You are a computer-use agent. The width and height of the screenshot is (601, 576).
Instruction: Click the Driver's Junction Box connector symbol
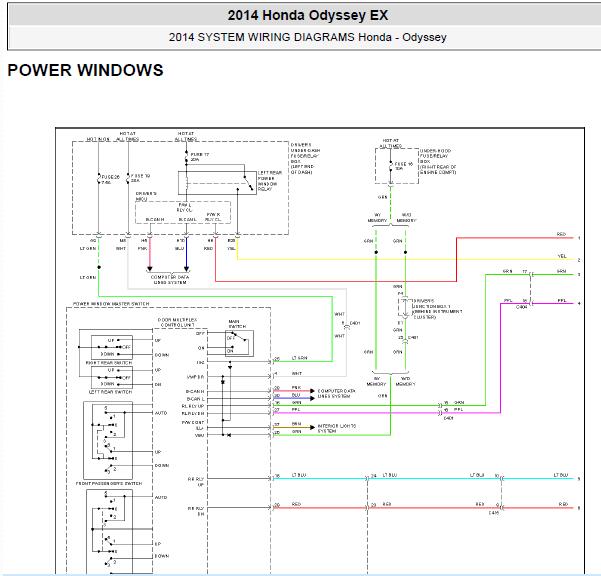[x=405, y=307]
